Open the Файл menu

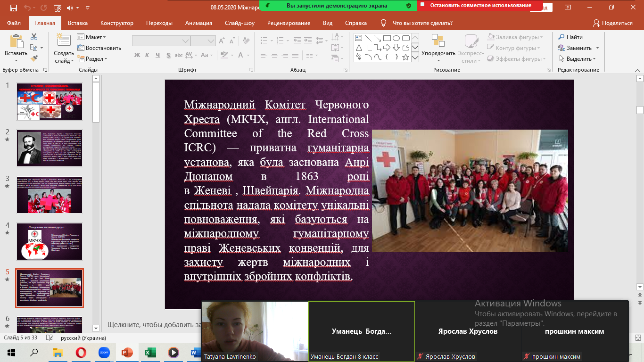pyautogui.click(x=14, y=23)
